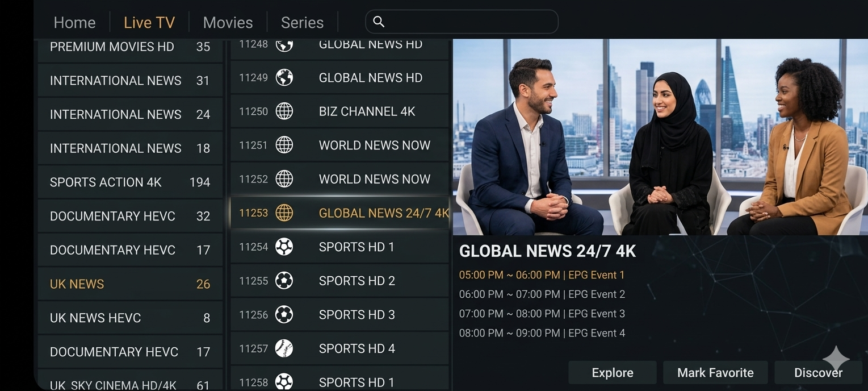Click the magnifying glass search icon
The height and width of the screenshot is (391, 868).
click(x=379, y=22)
